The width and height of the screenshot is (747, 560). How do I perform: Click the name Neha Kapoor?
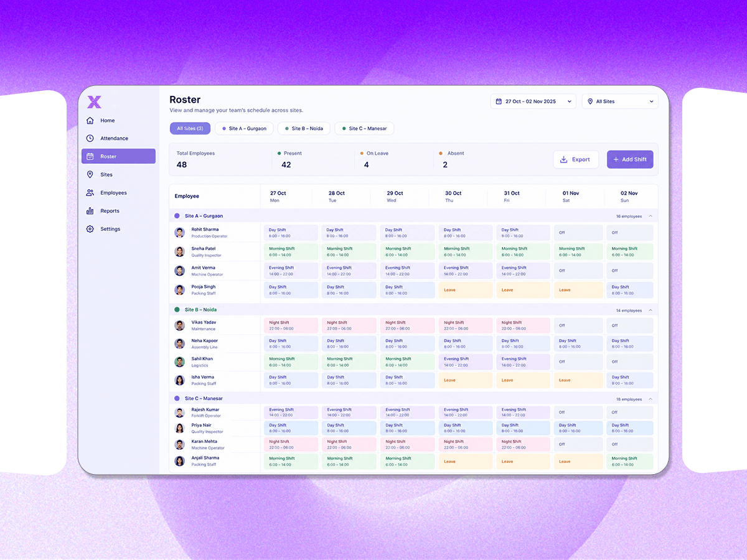(x=205, y=341)
